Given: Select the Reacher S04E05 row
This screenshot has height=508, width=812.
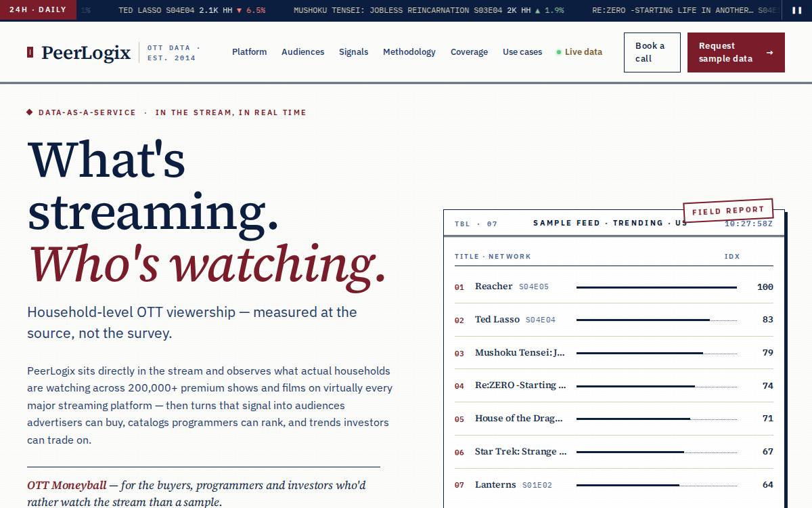Looking at the screenshot, I should click(x=614, y=287).
